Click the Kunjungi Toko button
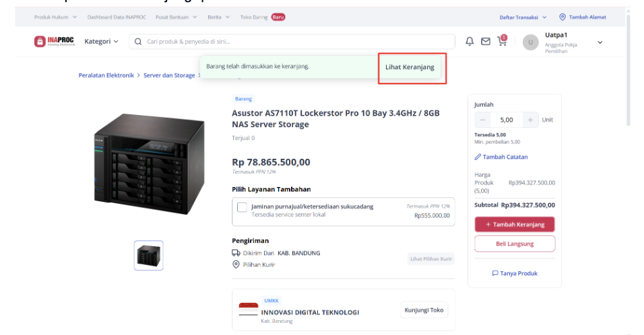The width and height of the screenshot is (644, 335). point(424,310)
